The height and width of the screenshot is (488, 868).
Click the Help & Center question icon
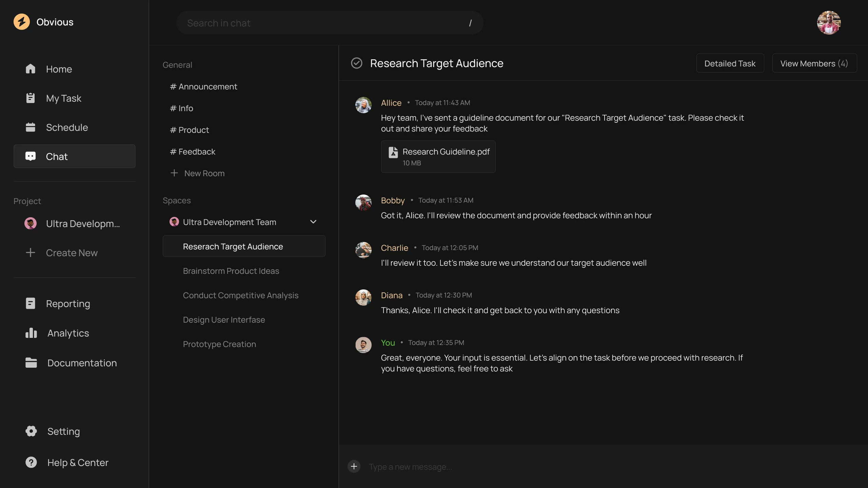click(31, 462)
